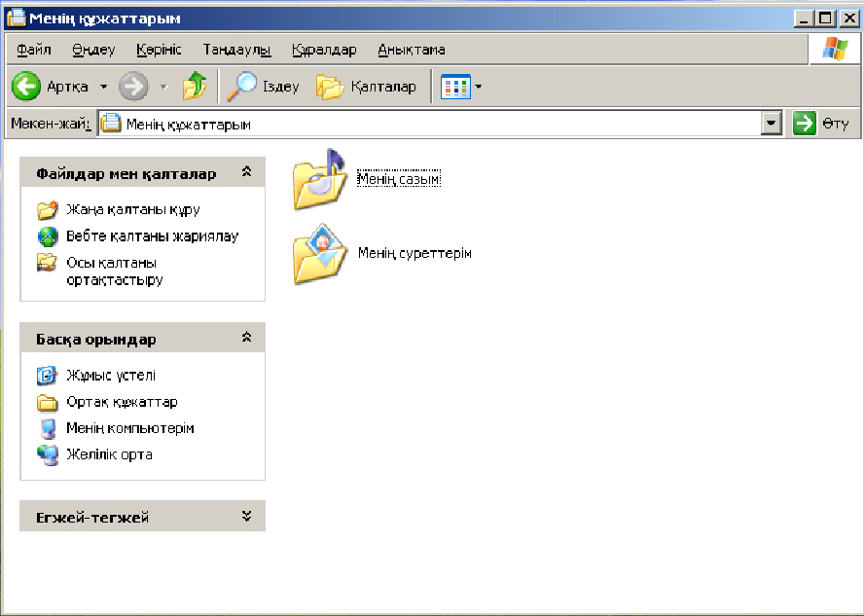The image size is (864, 616).
Task: Click the green Өту go arrow
Action: point(805,123)
